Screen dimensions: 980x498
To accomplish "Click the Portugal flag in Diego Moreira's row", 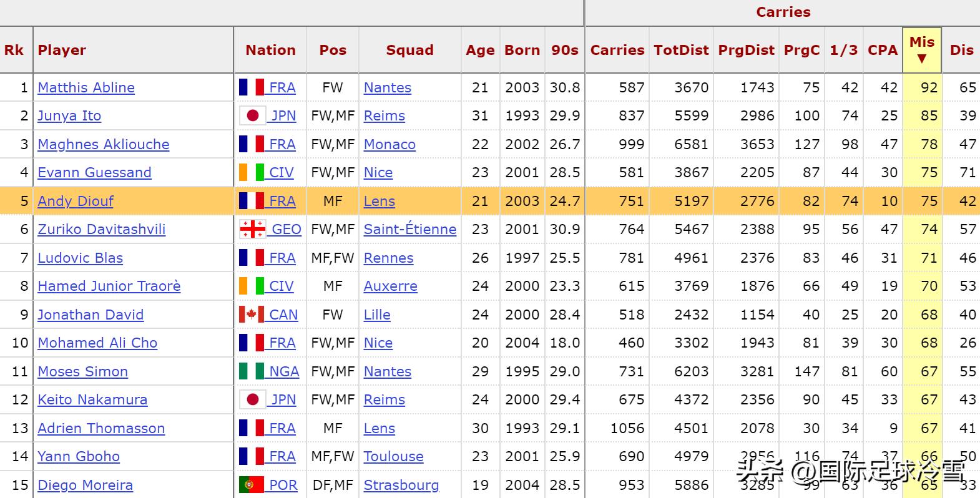I will pos(252,485).
